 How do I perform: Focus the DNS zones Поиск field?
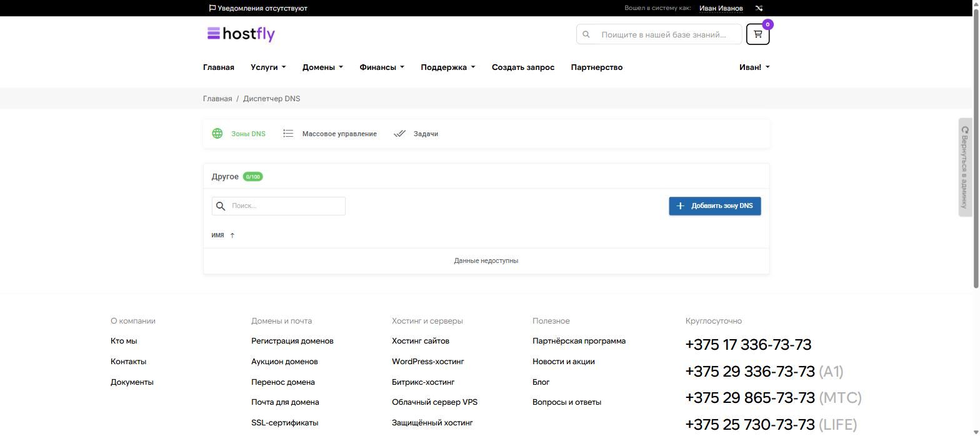[x=279, y=206]
